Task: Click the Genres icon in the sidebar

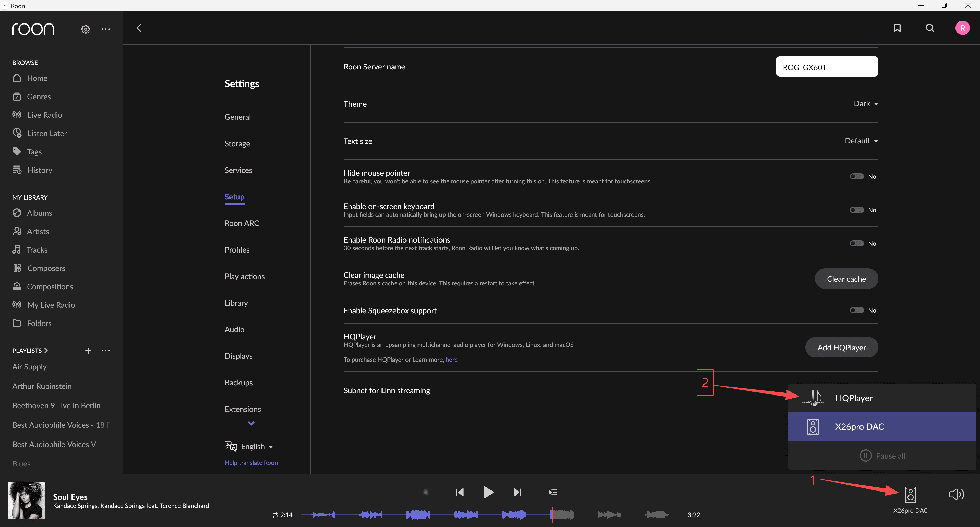Action: (x=17, y=96)
